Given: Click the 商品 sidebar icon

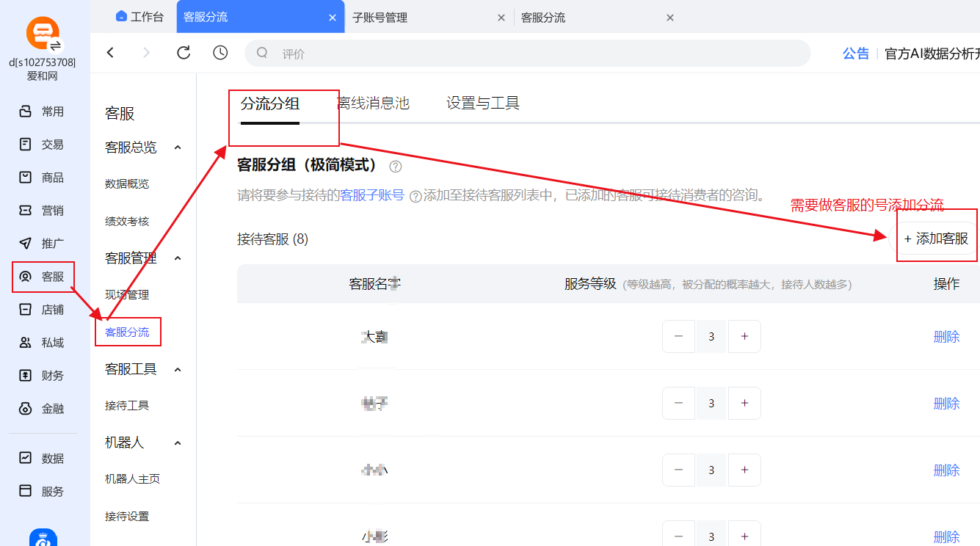Looking at the screenshot, I should tap(26, 178).
